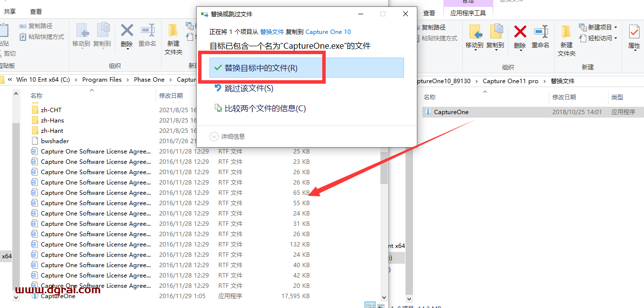Click Phase One in left address bar
Viewport: 644px width, 308px height.
pyautogui.click(x=149, y=79)
